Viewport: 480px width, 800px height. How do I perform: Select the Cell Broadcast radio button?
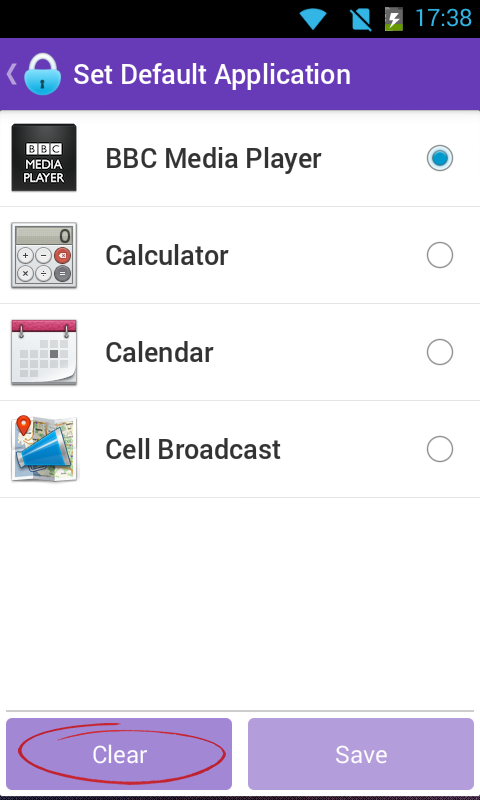tap(440, 449)
